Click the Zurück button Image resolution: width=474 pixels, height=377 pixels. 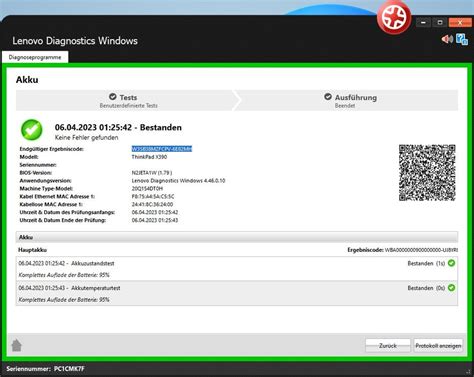[x=388, y=346]
